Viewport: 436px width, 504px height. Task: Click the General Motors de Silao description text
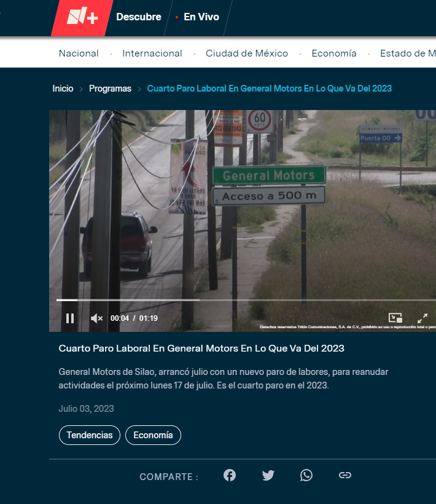(224, 379)
